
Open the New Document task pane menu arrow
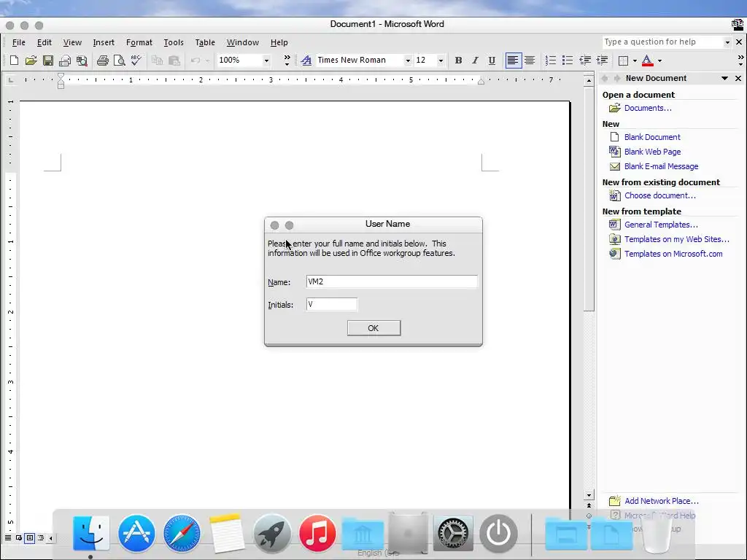click(x=724, y=78)
